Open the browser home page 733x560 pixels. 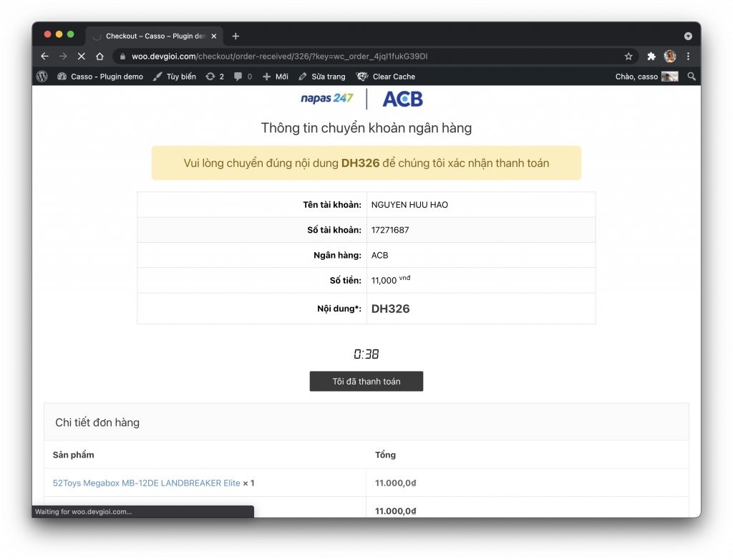coord(99,56)
